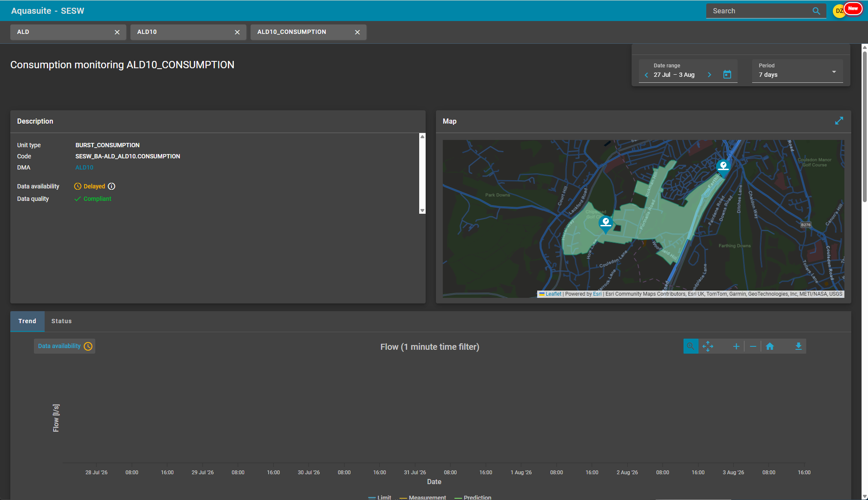The width and height of the screenshot is (868, 500).
Task: Download the flow chart
Action: (x=798, y=346)
